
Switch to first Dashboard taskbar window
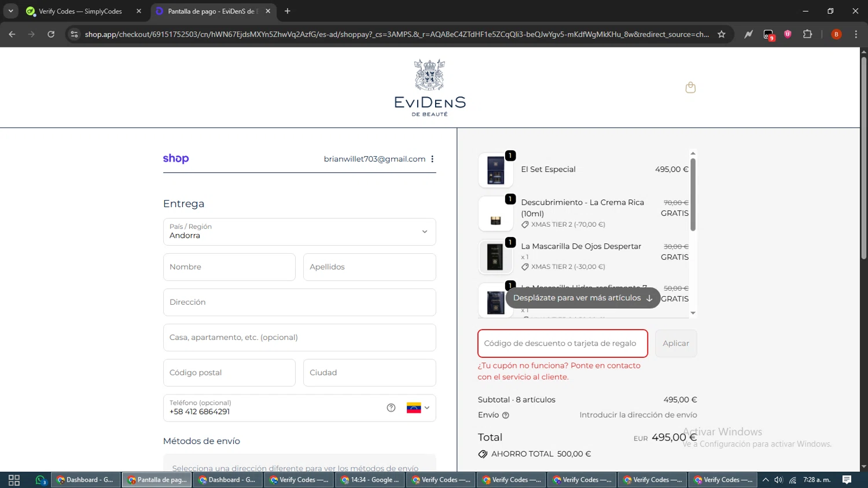tap(86, 480)
